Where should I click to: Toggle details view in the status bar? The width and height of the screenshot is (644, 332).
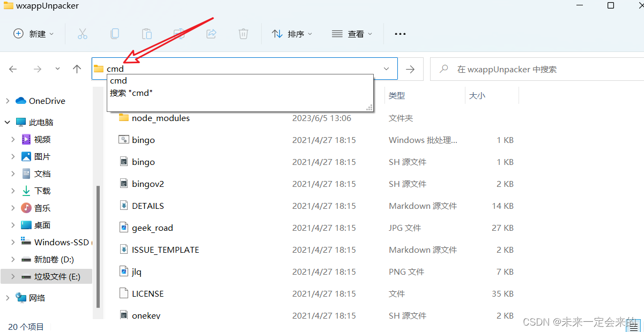pyautogui.click(x=634, y=326)
